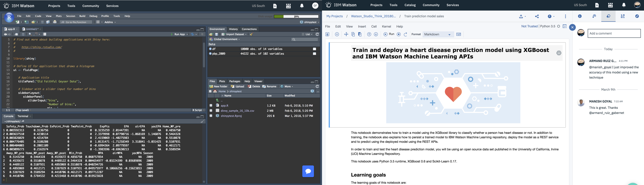
Task: Open the Format Markdown dropdown
Action: pos(438,34)
